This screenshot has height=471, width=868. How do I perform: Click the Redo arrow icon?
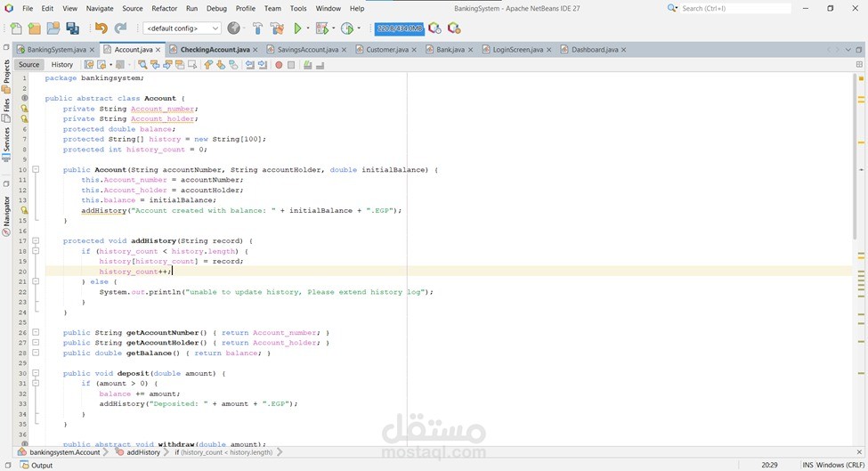120,28
